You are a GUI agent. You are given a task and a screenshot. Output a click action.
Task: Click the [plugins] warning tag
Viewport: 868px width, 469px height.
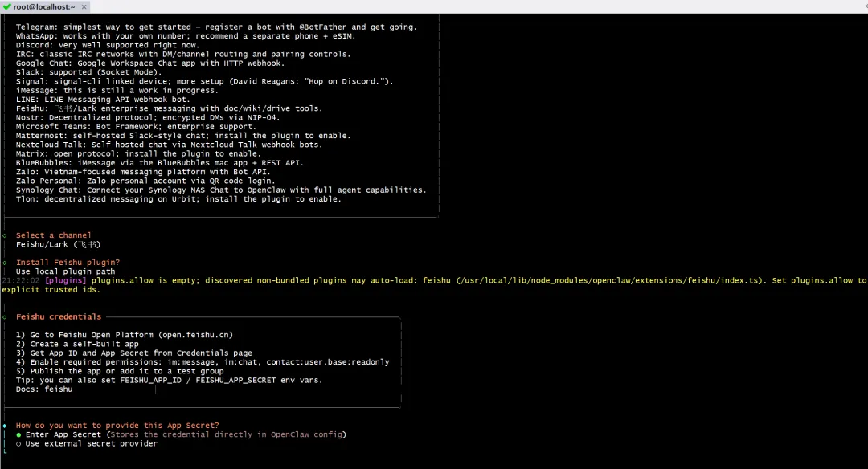click(66, 281)
